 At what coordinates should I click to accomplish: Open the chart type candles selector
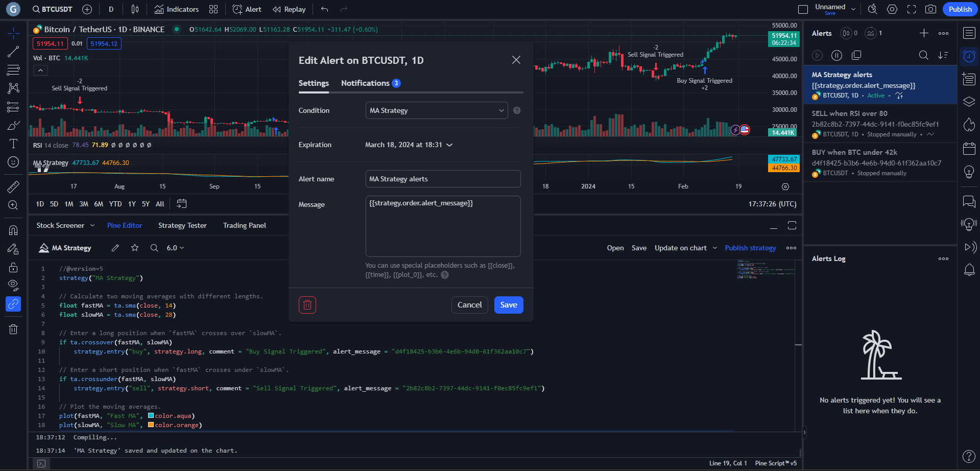tap(135, 9)
